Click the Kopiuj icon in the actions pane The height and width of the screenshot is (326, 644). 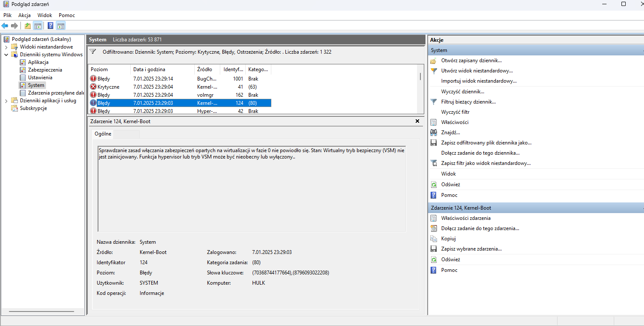[x=434, y=239]
